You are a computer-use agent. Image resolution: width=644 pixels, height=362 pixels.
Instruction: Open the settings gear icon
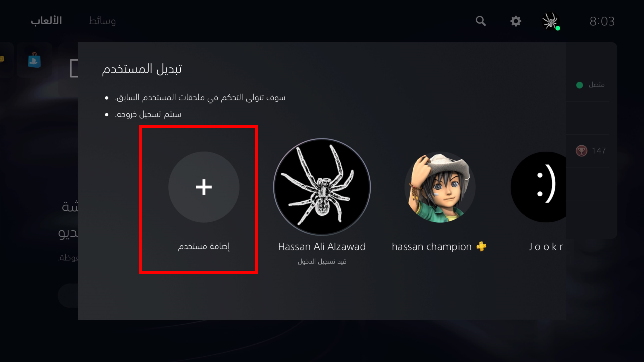[516, 21]
